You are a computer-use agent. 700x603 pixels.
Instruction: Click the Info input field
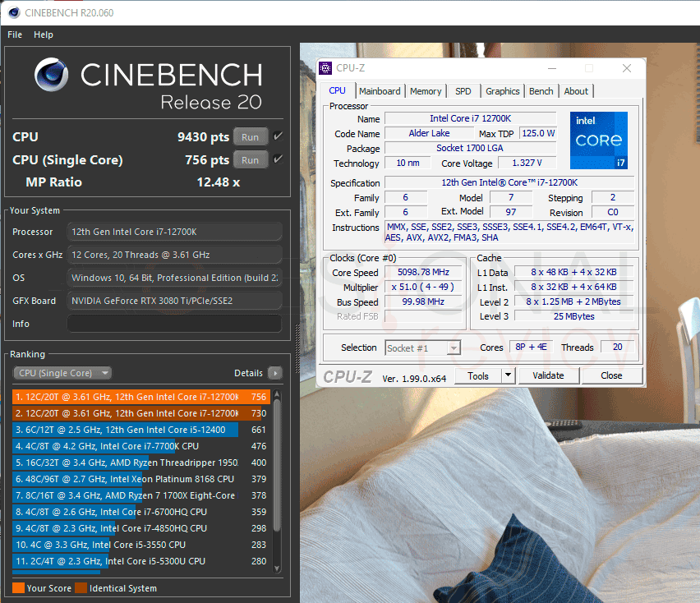tap(174, 324)
